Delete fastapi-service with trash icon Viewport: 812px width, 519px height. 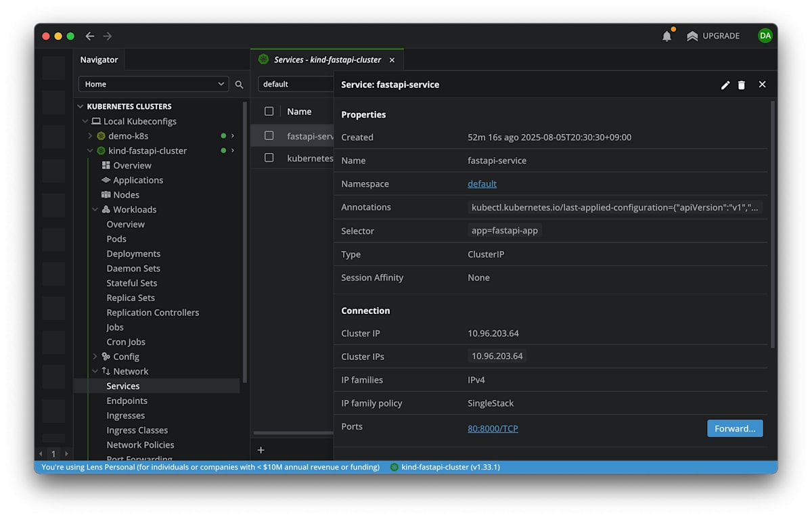(742, 85)
